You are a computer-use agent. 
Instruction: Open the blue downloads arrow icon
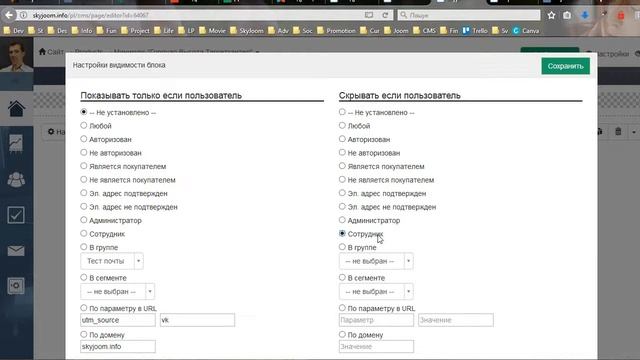pos(585,15)
